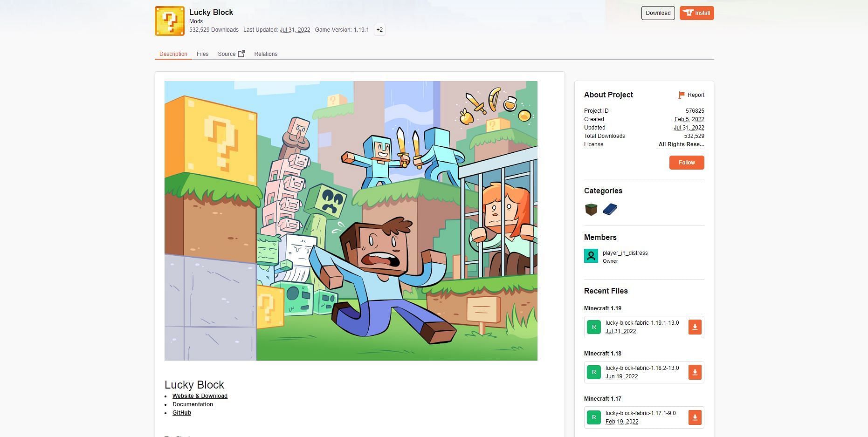
Task: Click the Follow button
Action: coord(687,163)
